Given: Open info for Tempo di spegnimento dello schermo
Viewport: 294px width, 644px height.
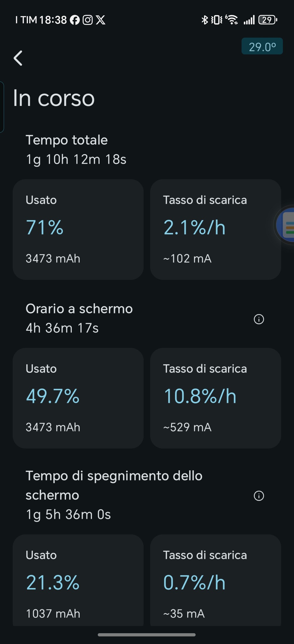Looking at the screenshot, I should (259, 496).
